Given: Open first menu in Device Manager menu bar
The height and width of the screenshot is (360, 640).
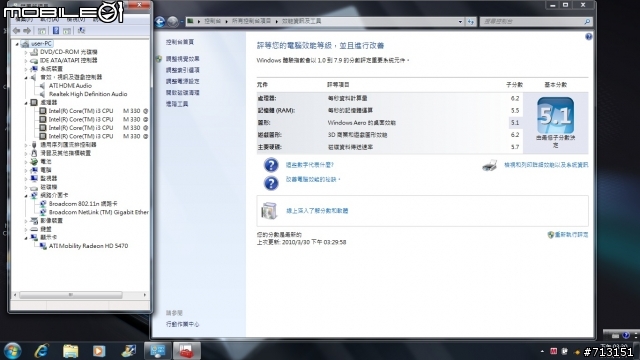Looking at the screenshot, I should [x=24, y=19].
